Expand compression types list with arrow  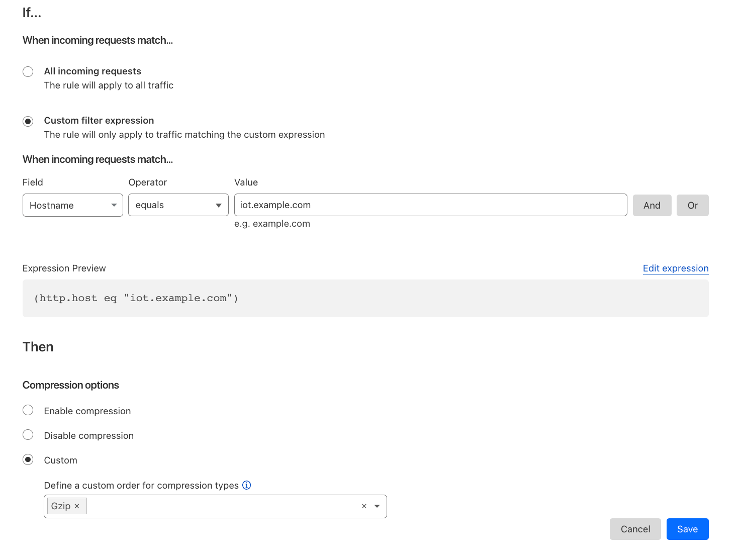pyautogui.click(x=377, y=506)
